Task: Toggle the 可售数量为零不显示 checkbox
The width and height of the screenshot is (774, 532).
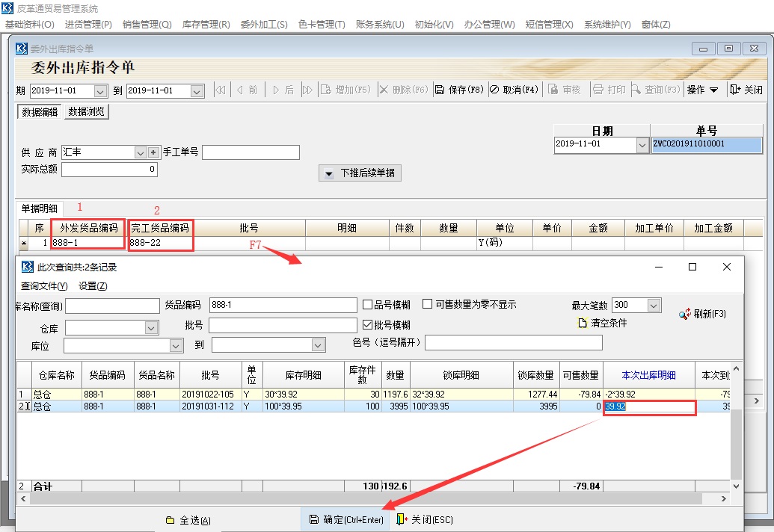Action: pyautogui.click(x=427, y=304)
